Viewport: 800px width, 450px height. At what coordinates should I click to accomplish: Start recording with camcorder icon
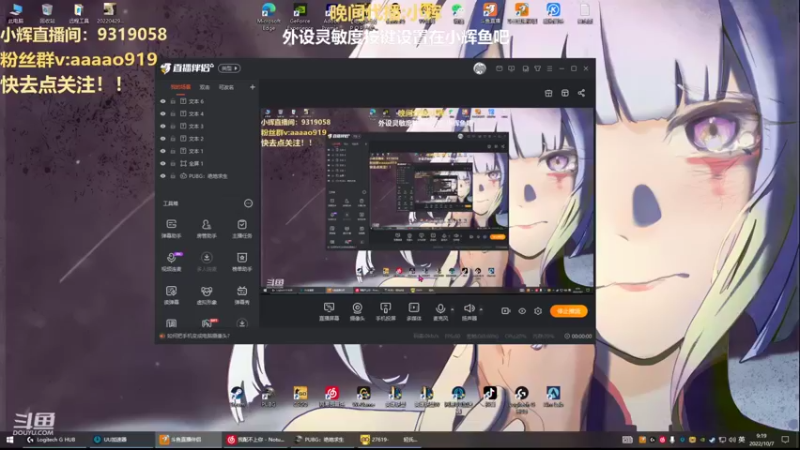tap(506, 311)
